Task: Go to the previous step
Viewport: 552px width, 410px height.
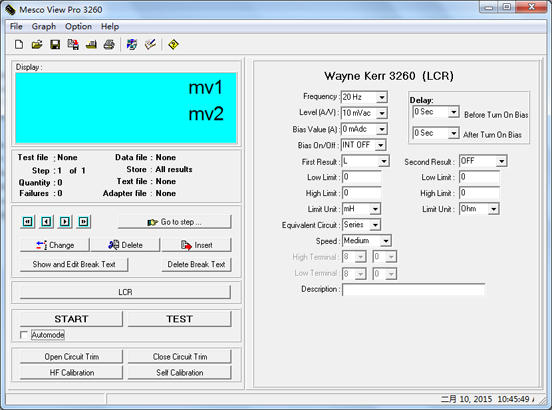Action: coord(46,222)
